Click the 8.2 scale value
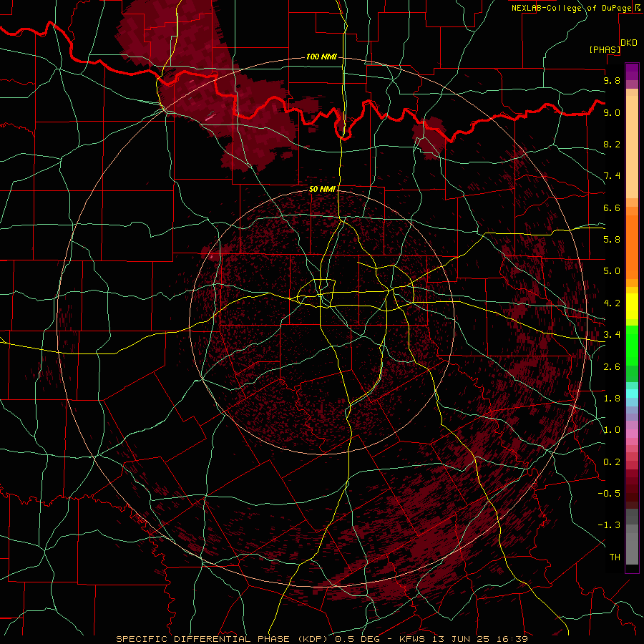 [612, 144]
